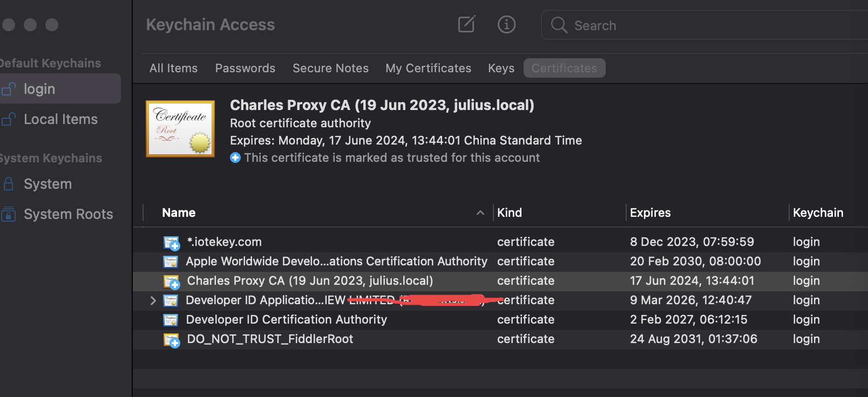
Task: Click the Expires Monday 17 June 2024 line
Action: click(406, 140)
